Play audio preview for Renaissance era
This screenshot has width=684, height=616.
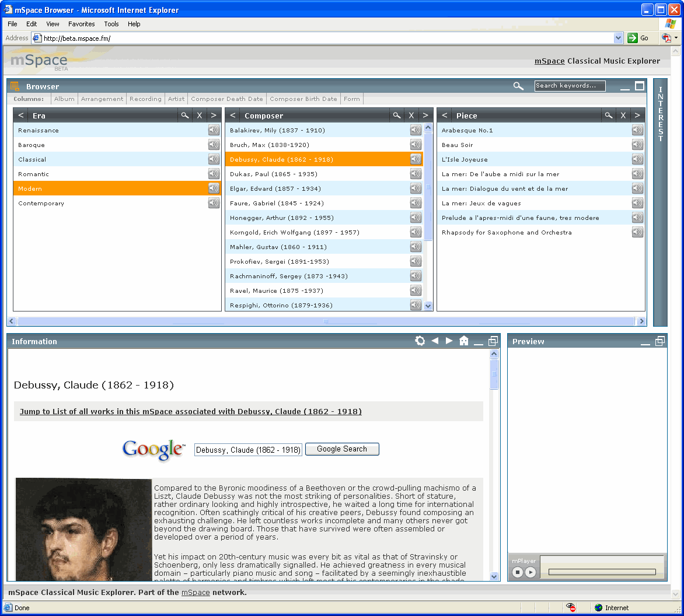coord(214,130)
